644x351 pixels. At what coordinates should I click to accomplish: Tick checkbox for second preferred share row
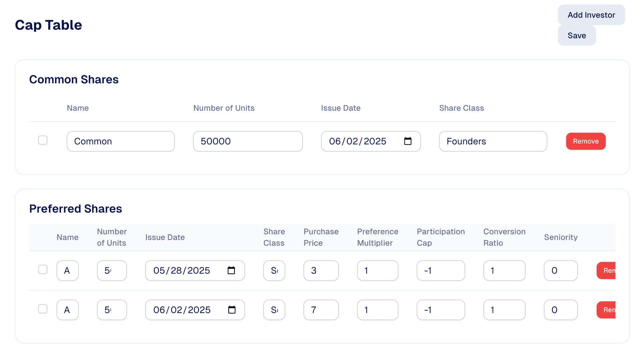(43, 309)
